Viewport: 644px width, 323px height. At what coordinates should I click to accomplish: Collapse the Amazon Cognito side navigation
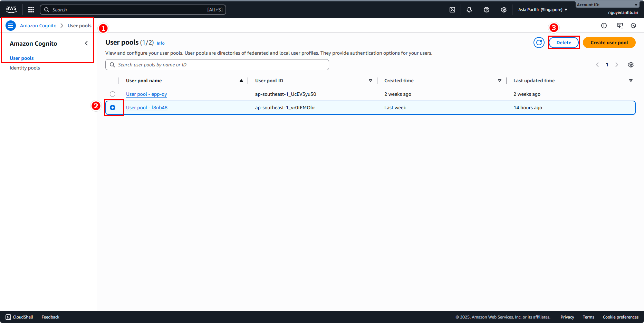coord(86,43)
